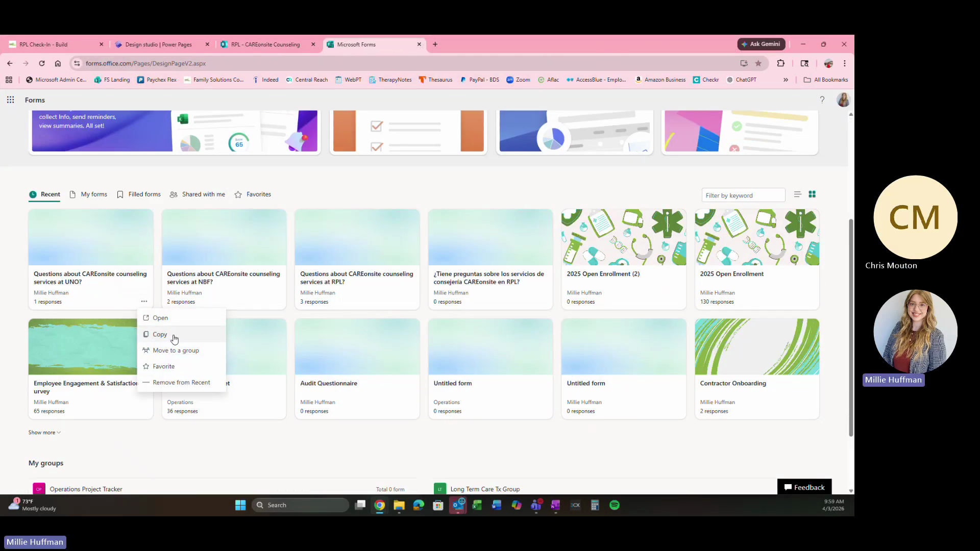Open the Zoom bookmark
Image resolution: width=980 pixels, height=551 pixels.
[518, 80]
